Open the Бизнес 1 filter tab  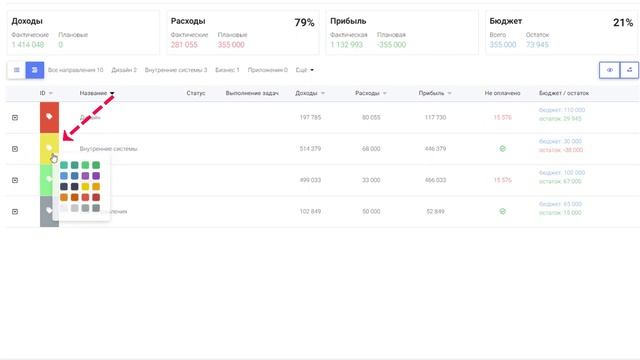pyautogui.click(x=227, y=70)
